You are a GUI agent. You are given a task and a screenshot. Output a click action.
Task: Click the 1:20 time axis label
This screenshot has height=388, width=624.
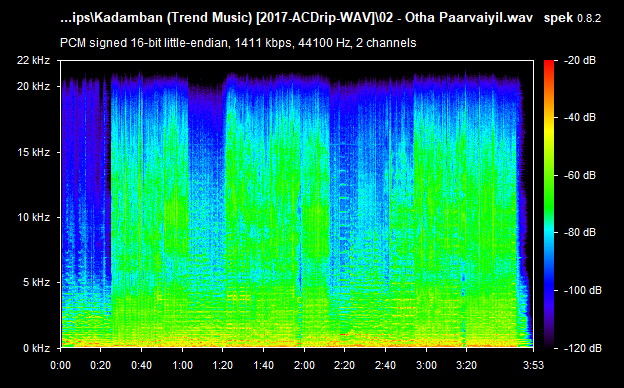[x=222, y=365]
